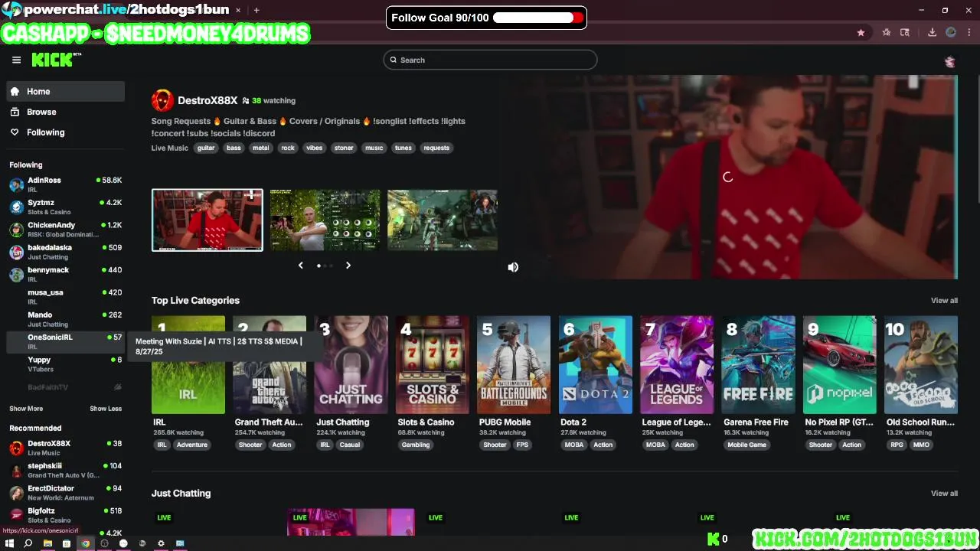Open Chrome downloads icon

(932, 32)
